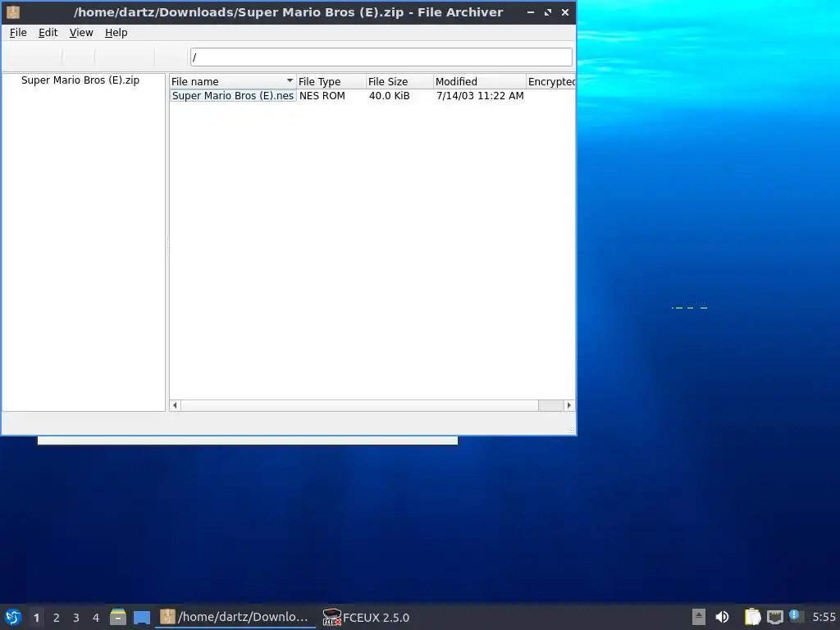The image size is (840, 630).
Task: Sort by File Size column header
Action: tap(399, 81)
